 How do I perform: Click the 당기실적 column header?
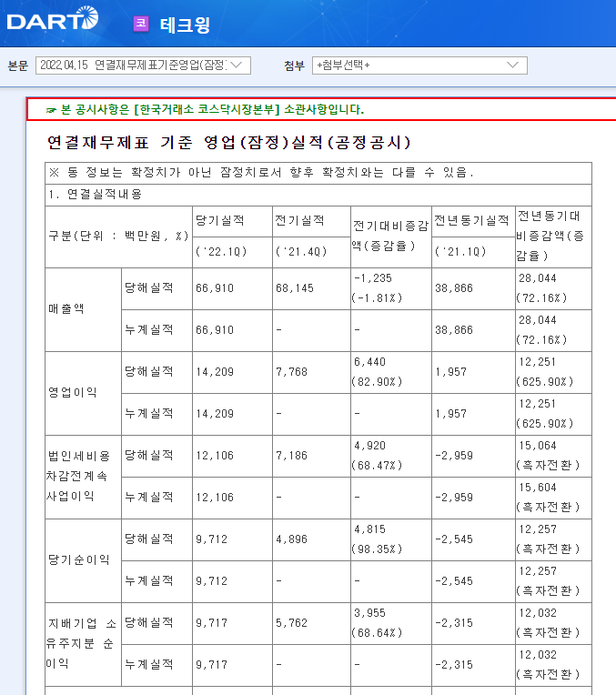click(x=220, y=220)
